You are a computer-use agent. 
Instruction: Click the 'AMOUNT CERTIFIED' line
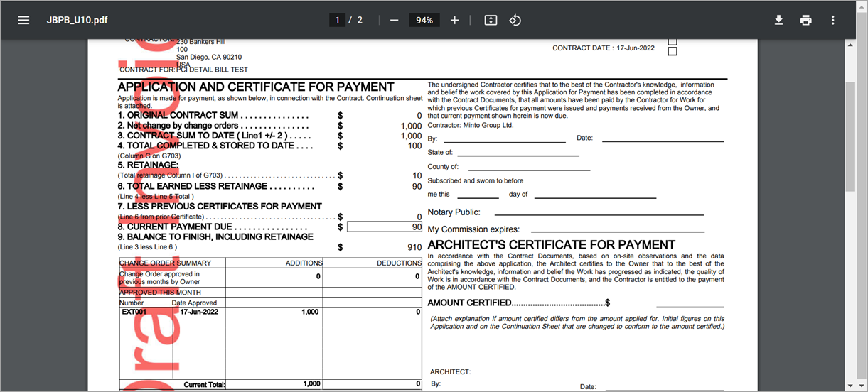coord(519,303)
